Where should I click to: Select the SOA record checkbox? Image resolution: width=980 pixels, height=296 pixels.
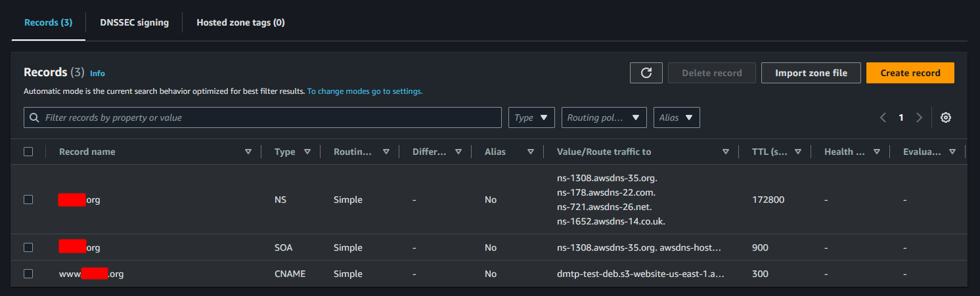tap(28, 247)
